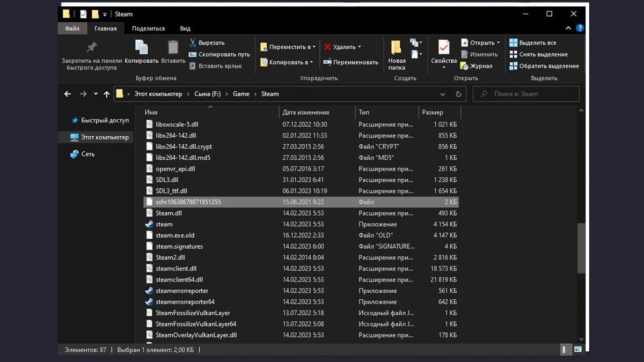
Task: Switch to details view in status bar
Action: tap(567, 350)
